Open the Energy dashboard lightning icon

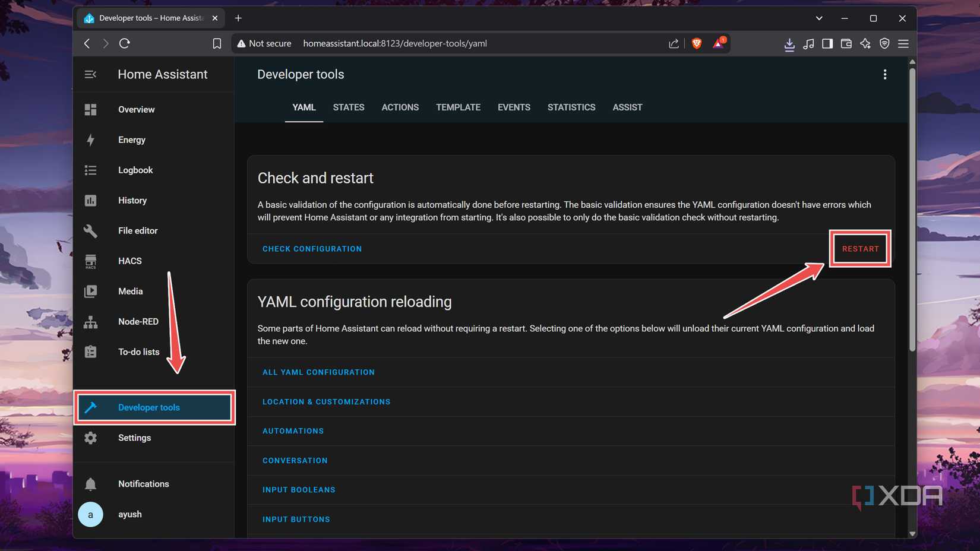click(x=90, y=140)
